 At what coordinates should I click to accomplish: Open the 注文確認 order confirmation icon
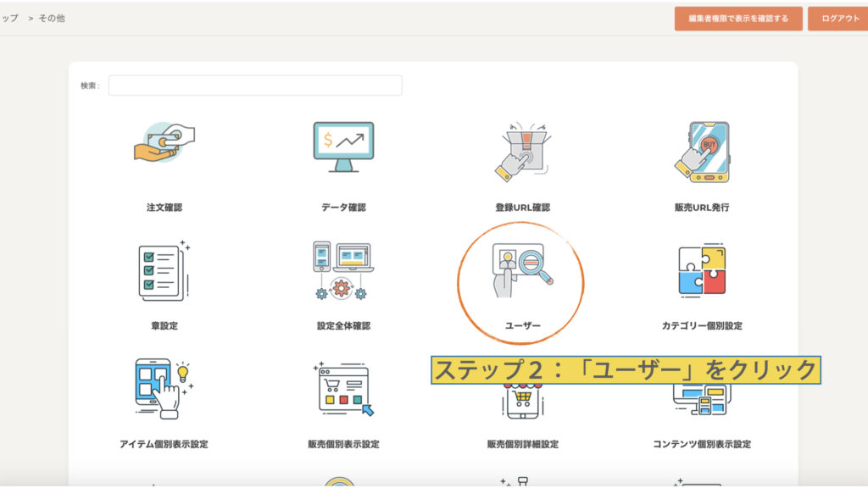(164, 150)
